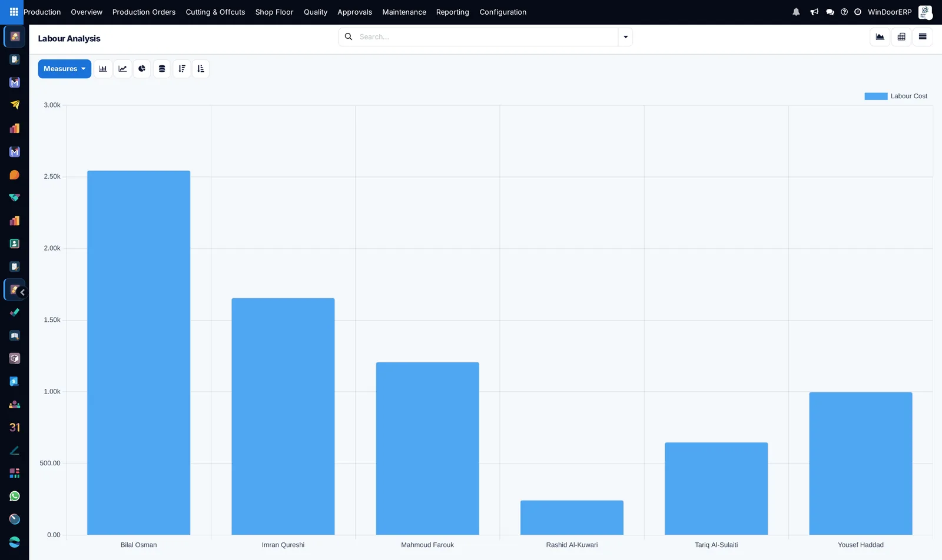Toggle stacked chart option
Image resolution: width=942 pixels, height=560 pixels.
(162, 69)
